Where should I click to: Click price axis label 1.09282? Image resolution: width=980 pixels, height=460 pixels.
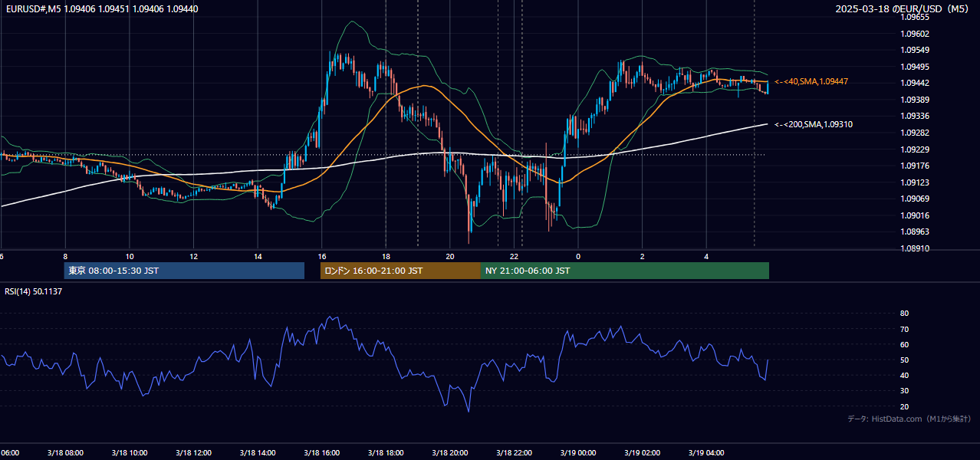tap(915, 133)
